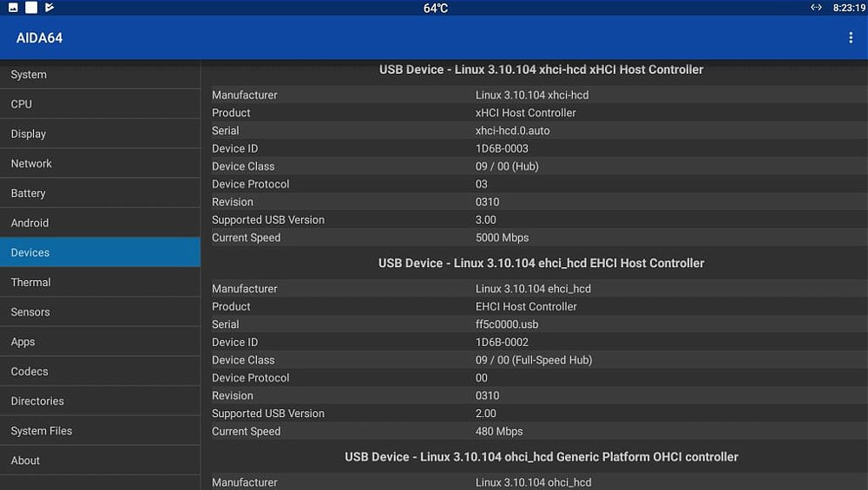Open the three-dot overflow menu
This screenshot has width=868, height=490.
850,38
